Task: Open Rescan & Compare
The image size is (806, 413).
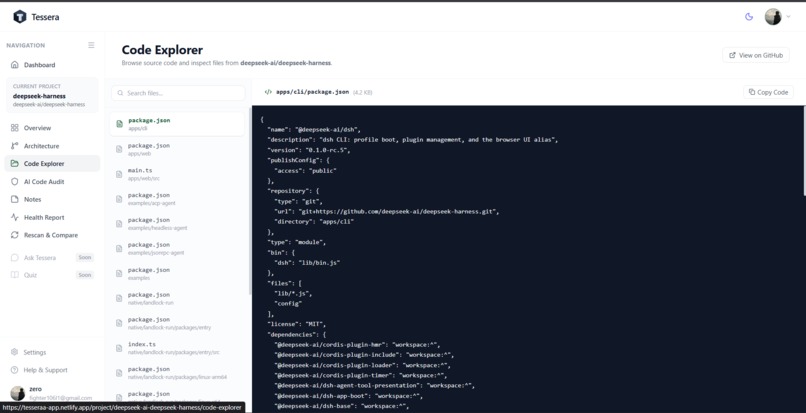Action: (x=52, y=235)
